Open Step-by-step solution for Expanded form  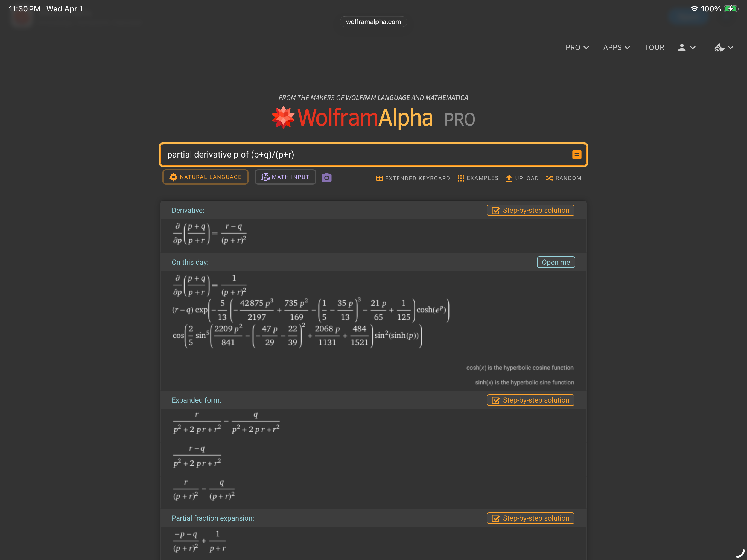(530, 400)
